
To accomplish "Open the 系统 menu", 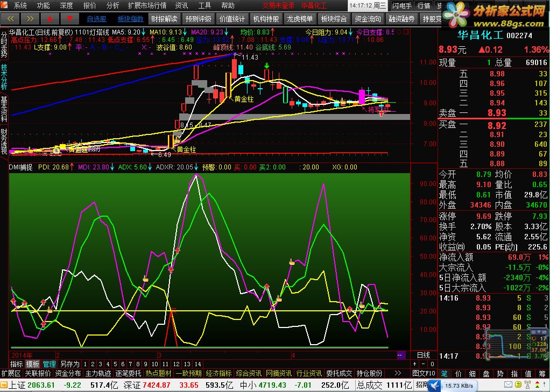I will pos(20,5).
